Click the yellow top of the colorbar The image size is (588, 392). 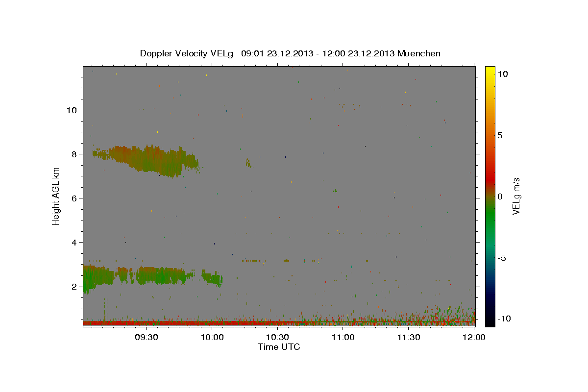[x=490, y=70]
